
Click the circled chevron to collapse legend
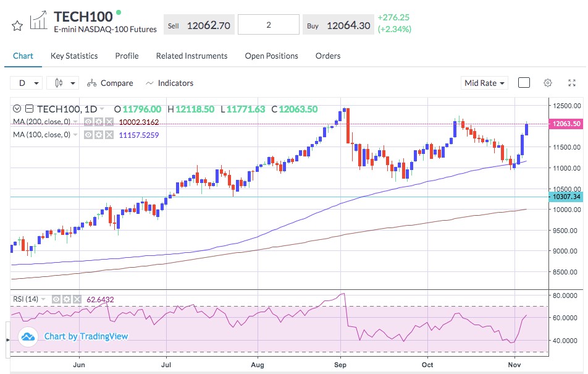[17, 109]
